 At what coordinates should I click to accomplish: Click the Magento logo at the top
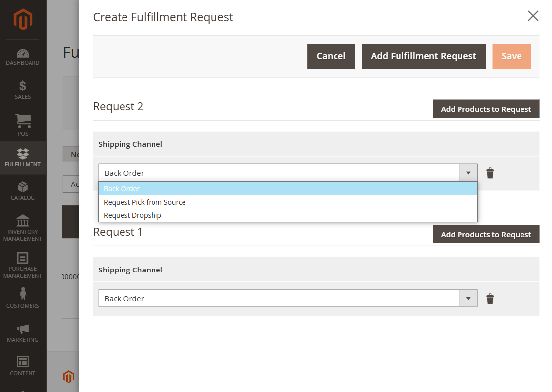click(x=23, y=20)
